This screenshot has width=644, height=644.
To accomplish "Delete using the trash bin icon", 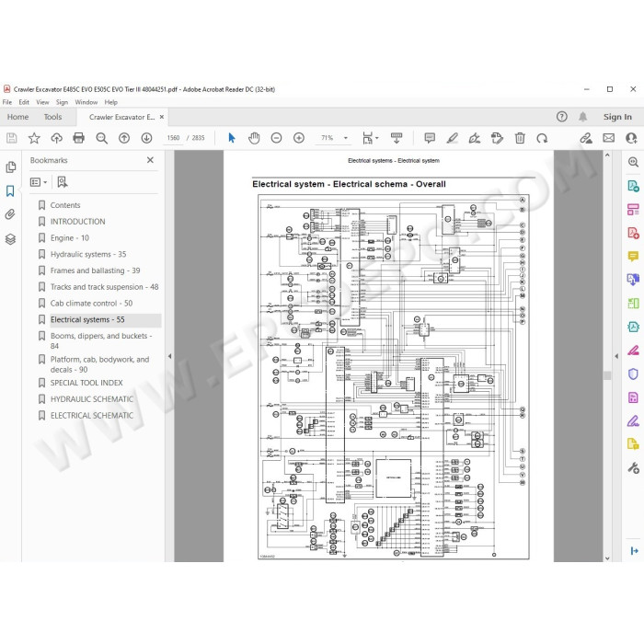I will coord(520,138).
